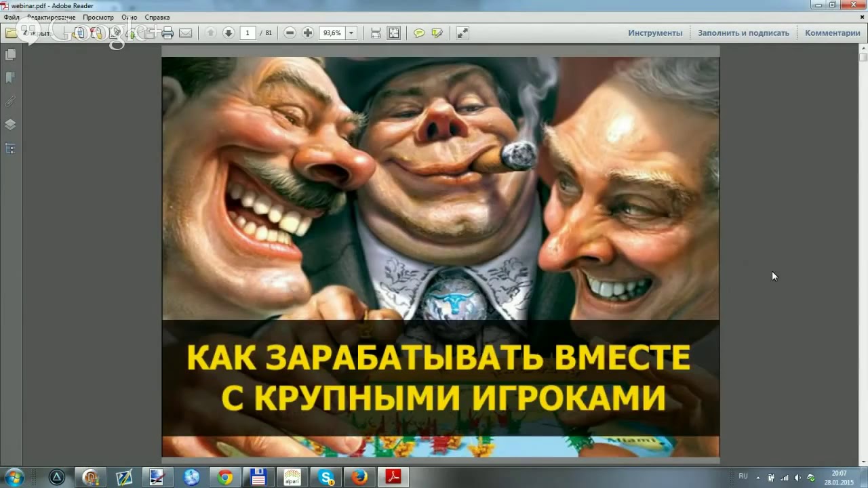Screen dimensions: 868x488
Task: Open the Комментарии panel
Action: (833, 33)
